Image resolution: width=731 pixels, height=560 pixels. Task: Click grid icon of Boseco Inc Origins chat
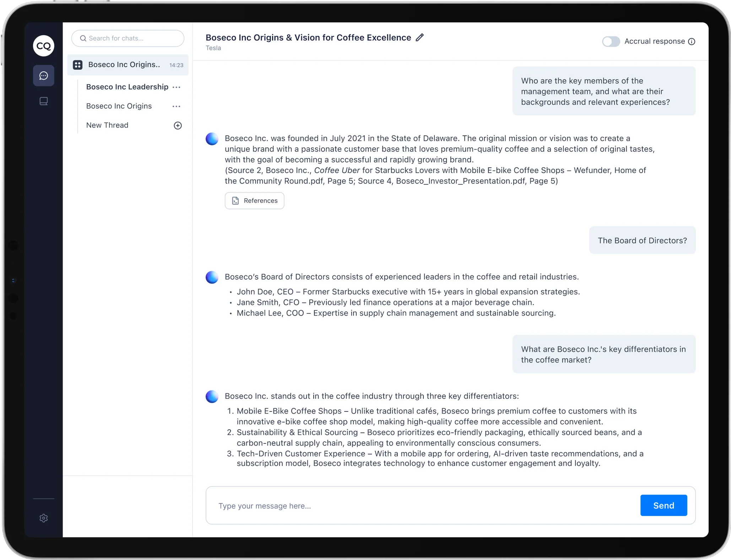pyautogui.click(x=77, y=65)
